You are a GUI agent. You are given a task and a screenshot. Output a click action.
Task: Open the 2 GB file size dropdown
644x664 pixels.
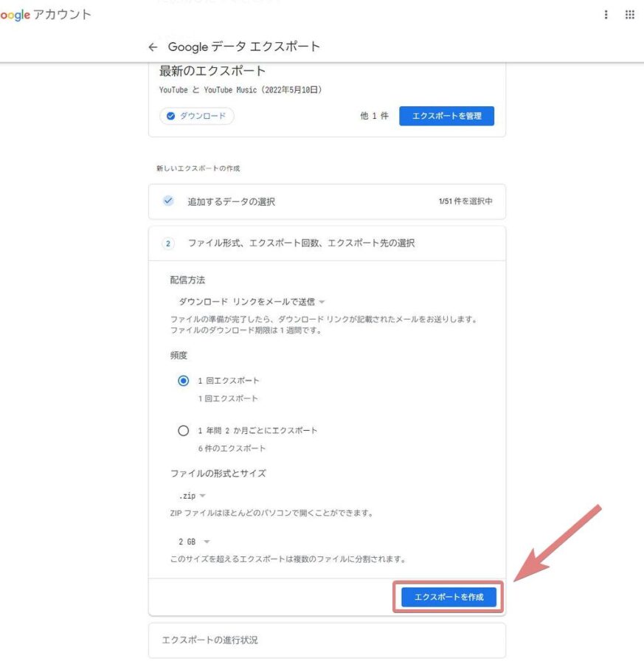pos(194,542)
